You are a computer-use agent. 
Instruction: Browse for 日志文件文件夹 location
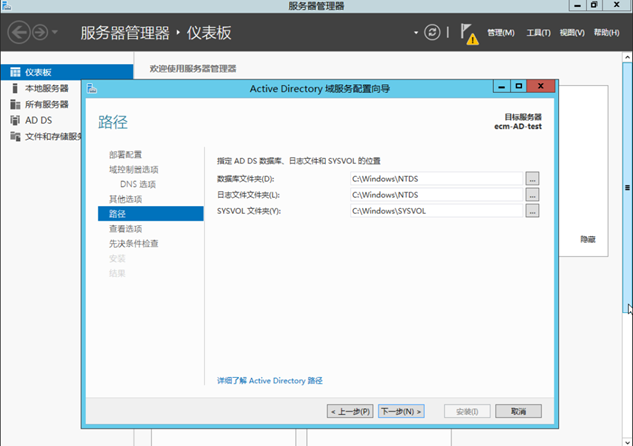(532, 195)
